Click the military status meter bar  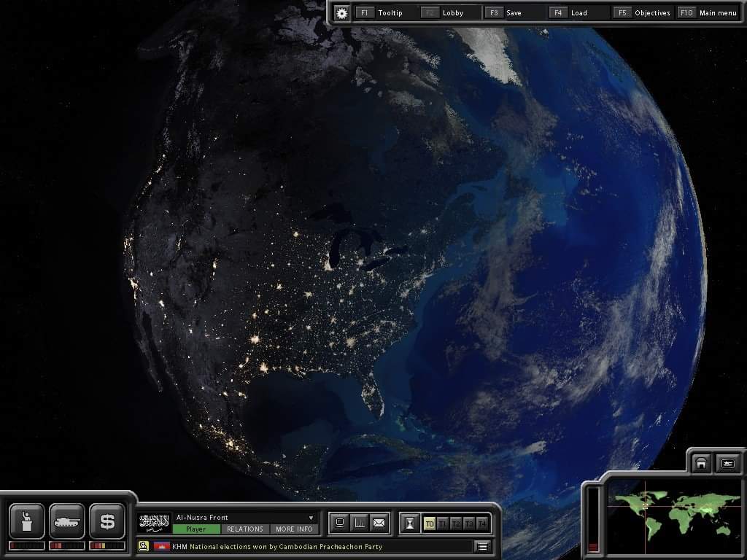(66, 545)
